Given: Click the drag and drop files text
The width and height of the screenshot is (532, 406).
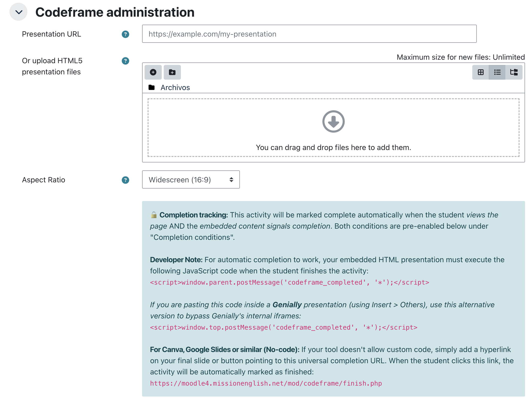Looking at the screenshot, I should (x=333, y=148).
